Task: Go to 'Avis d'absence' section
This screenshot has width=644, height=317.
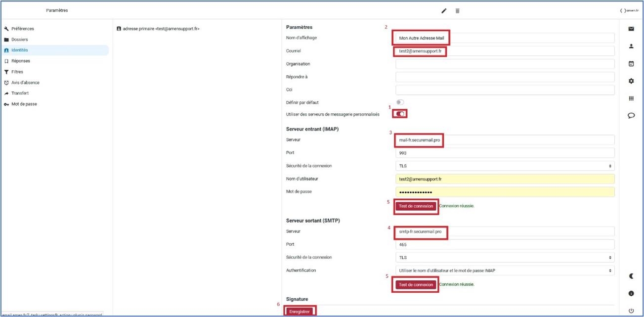Action: [x=25, y=83]
